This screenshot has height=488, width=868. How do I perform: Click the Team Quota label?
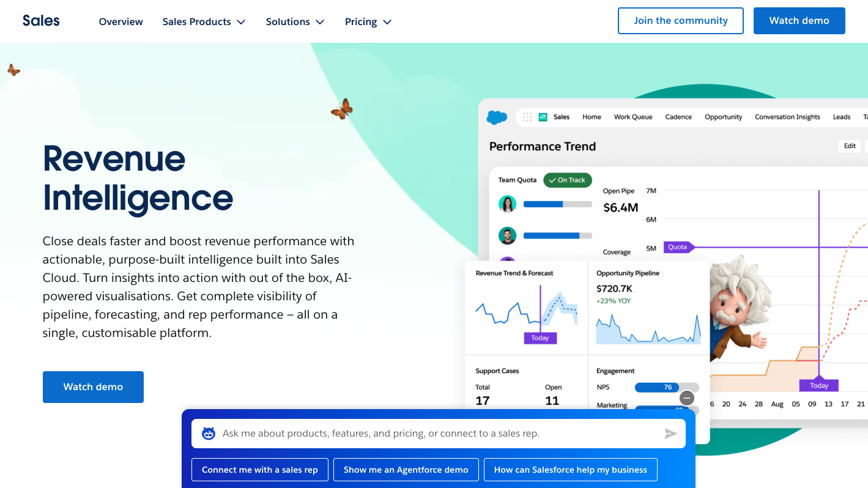[x=517, y=180]
